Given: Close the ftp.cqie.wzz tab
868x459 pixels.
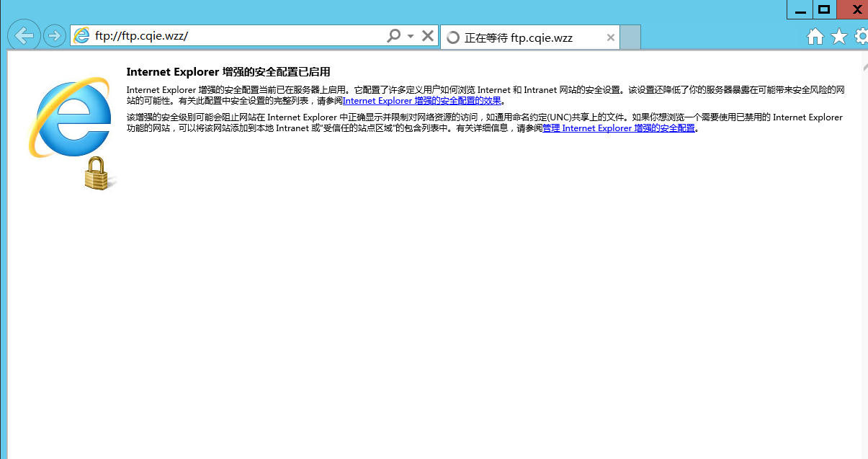Looking at the screenshot, I should tap(611, 37).
